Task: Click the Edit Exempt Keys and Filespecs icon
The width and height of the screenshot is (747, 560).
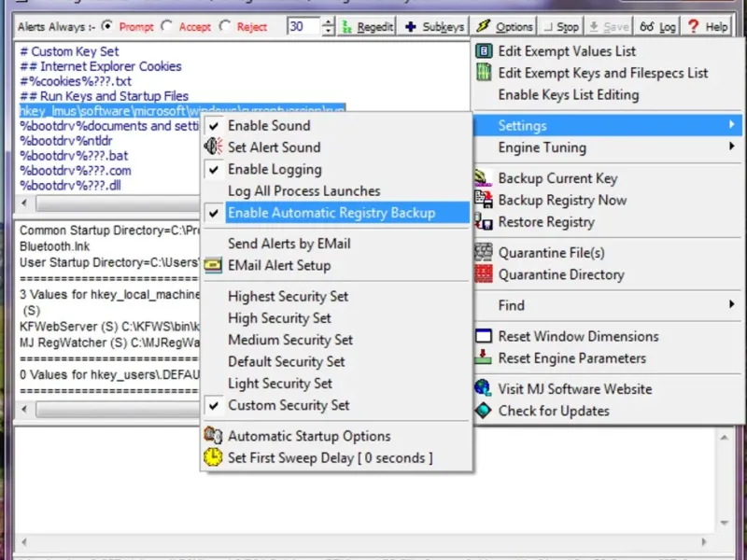Action: click(x=484, y=73)
